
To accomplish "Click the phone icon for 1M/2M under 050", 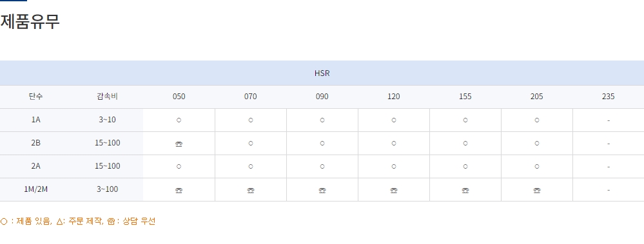I will [179, 190].
